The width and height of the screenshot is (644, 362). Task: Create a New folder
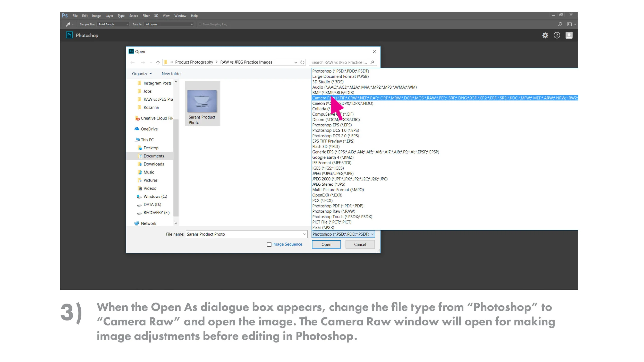[x=172, y=74]
